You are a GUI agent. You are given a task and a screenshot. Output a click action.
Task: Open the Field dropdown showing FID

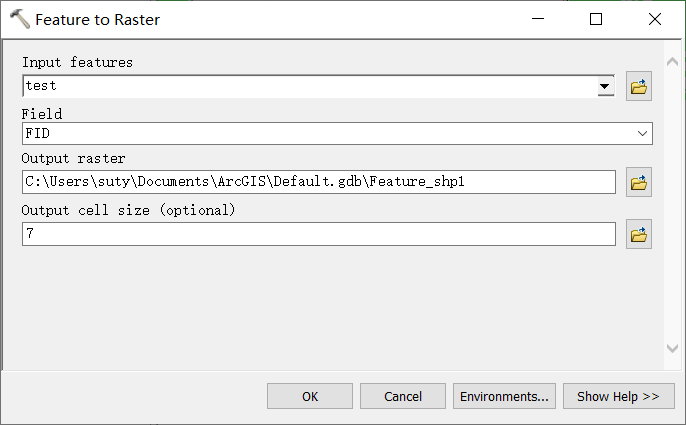(337, 133)
